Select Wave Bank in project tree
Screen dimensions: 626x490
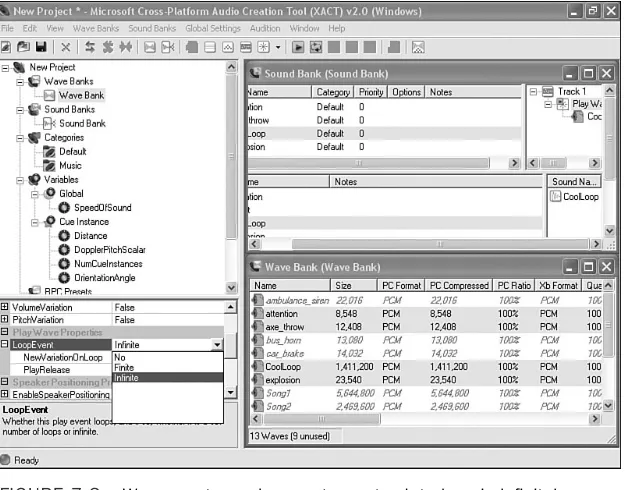click(81, 95)
